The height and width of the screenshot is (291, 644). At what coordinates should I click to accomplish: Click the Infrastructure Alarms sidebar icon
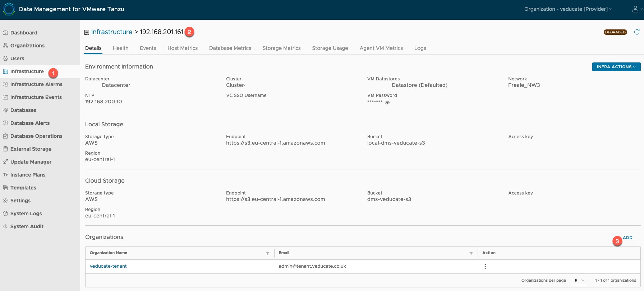pos(5,84)
